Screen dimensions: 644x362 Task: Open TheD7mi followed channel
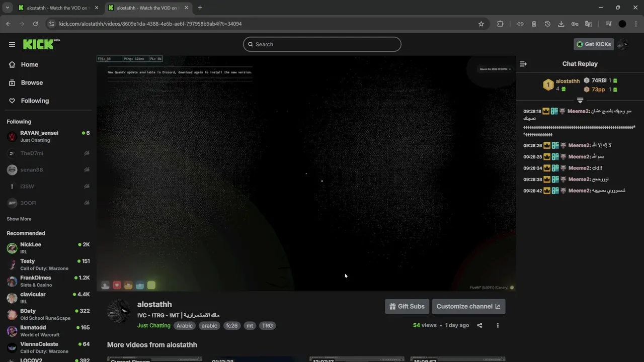48,153
